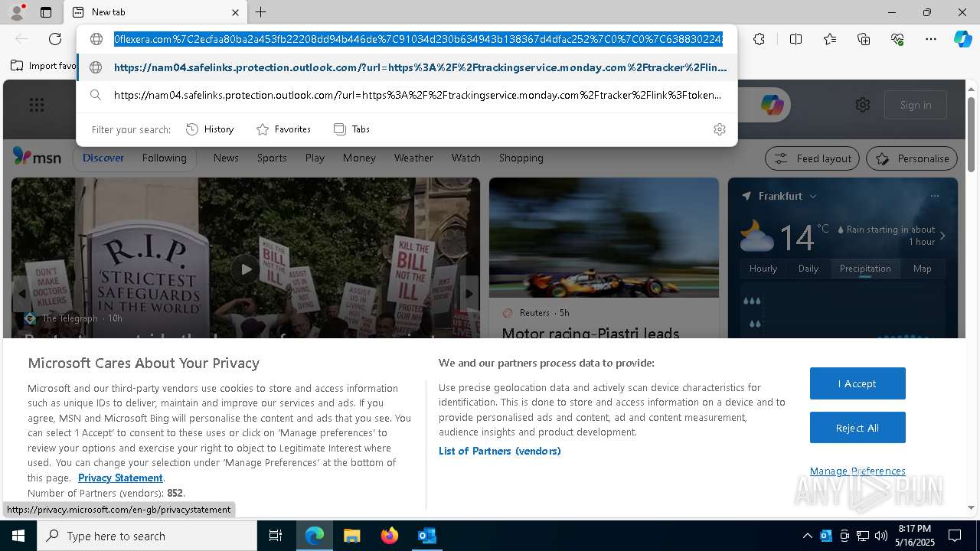Open Manage Preferences link

click(857, 471)
